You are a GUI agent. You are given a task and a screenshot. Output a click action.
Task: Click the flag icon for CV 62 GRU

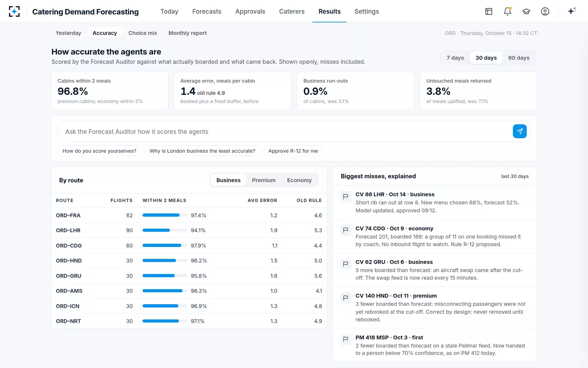(x=345, y=264)
